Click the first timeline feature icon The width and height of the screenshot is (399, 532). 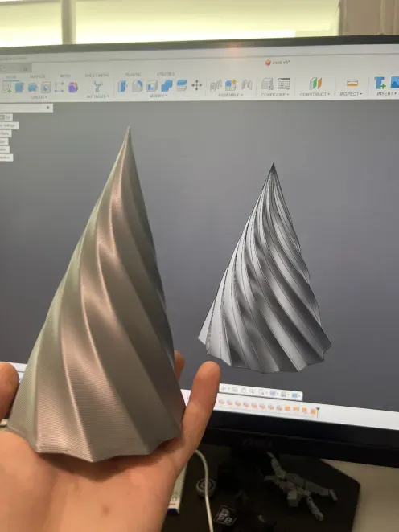pyautogui.click(x=221, y=402)
